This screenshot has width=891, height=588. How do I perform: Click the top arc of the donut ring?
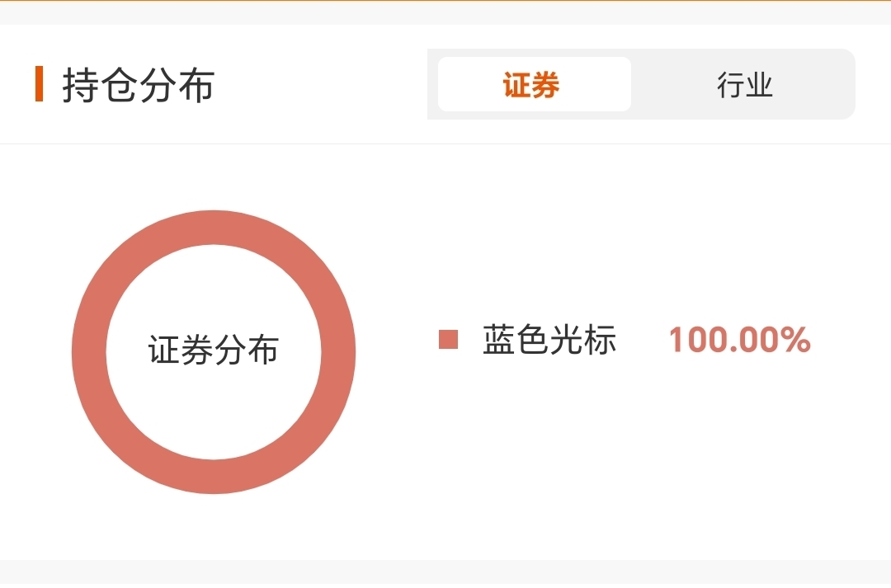(x=214, y=228)
